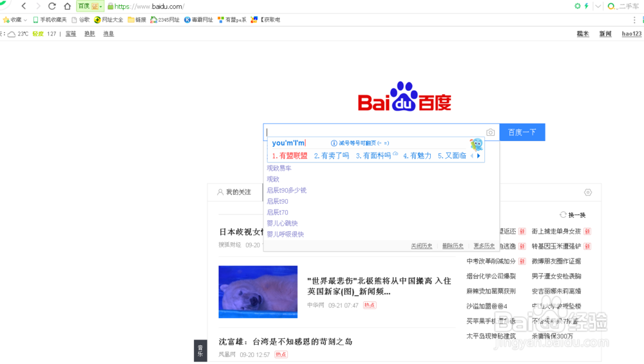Click the 二手车 browser search box
This screenshot has height=364, width=644.
tap(626, 6)
